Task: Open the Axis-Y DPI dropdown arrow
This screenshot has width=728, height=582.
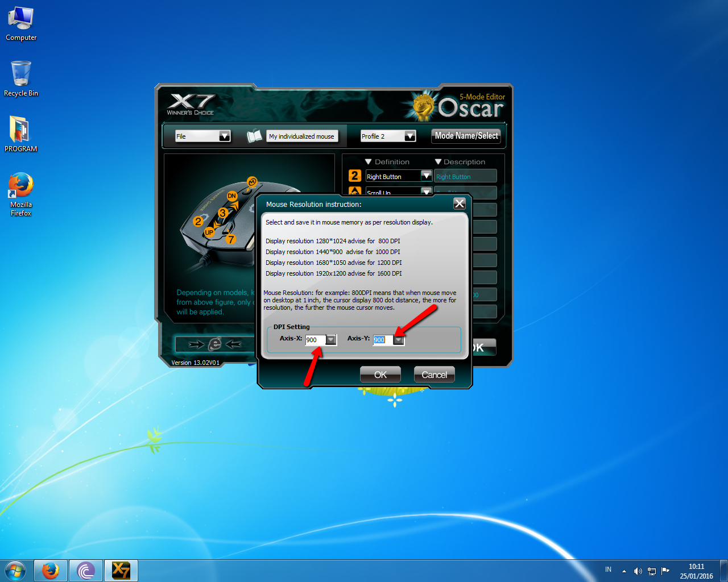Action: pos(399,339)
